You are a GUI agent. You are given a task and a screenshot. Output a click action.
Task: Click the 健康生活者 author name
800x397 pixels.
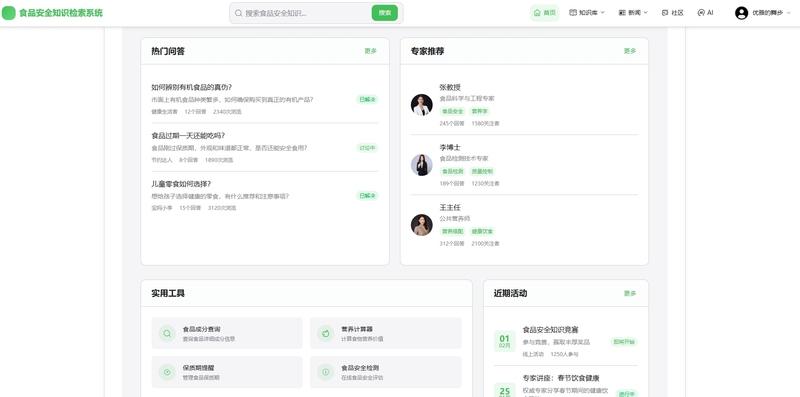164,112
